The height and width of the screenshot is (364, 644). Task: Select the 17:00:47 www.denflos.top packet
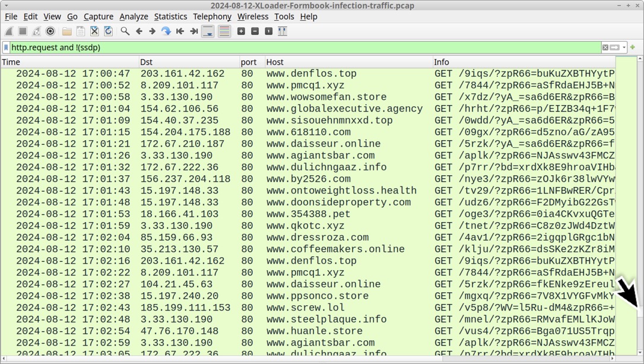pyautogui.click(x=307, y=74)
